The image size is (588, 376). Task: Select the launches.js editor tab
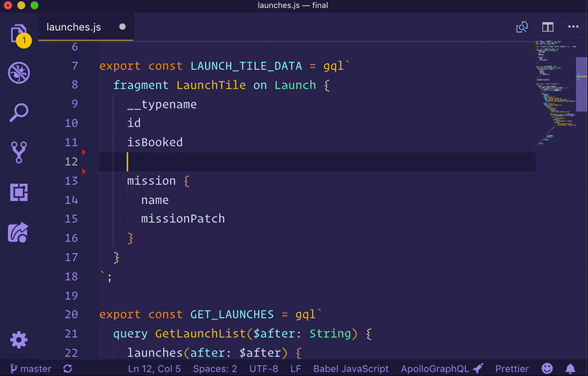click(x=73, y=27)
